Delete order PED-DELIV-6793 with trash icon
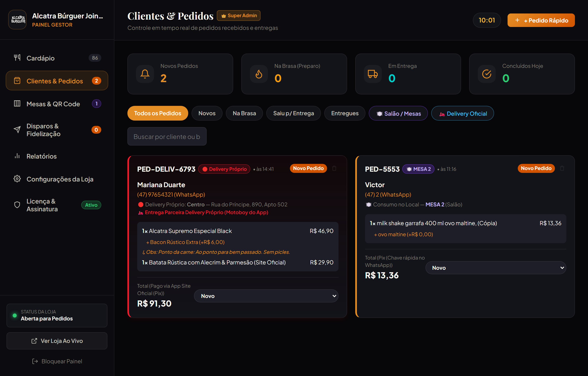This screenshot has width=588, height=376. coord(334,168)
